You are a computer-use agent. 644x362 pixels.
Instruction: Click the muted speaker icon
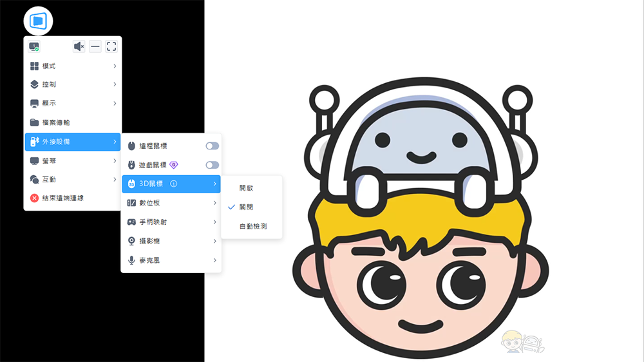coord(79,46)
